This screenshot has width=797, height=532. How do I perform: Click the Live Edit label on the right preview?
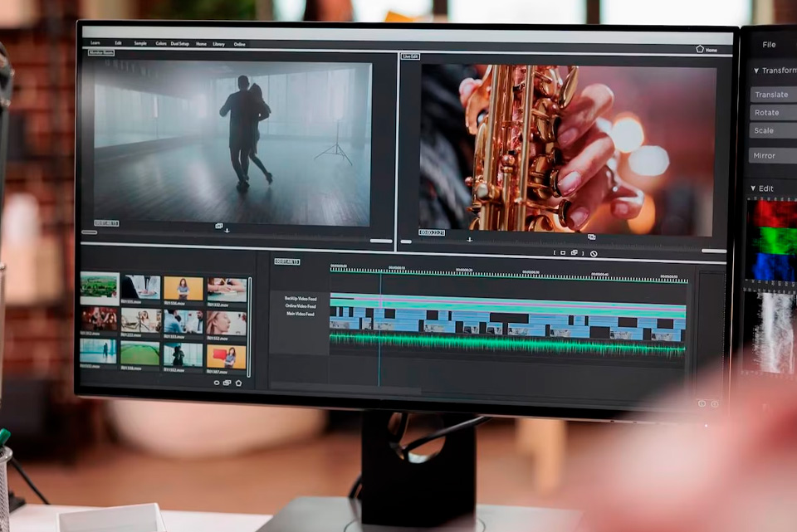click(x=410, y=56)
